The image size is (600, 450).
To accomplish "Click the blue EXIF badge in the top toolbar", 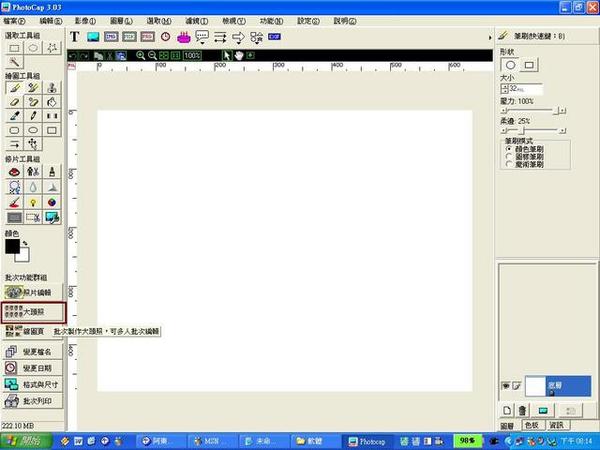I will coord(274,36).
